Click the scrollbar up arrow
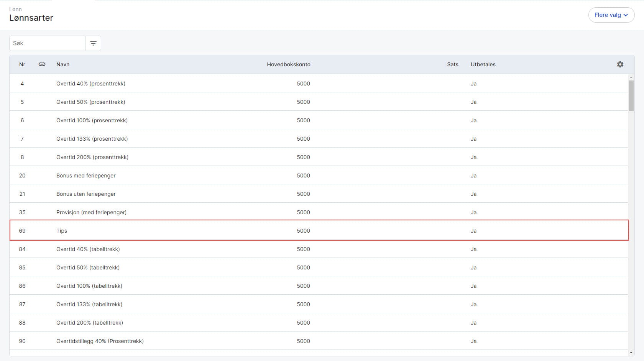 (x=631, y=78)
